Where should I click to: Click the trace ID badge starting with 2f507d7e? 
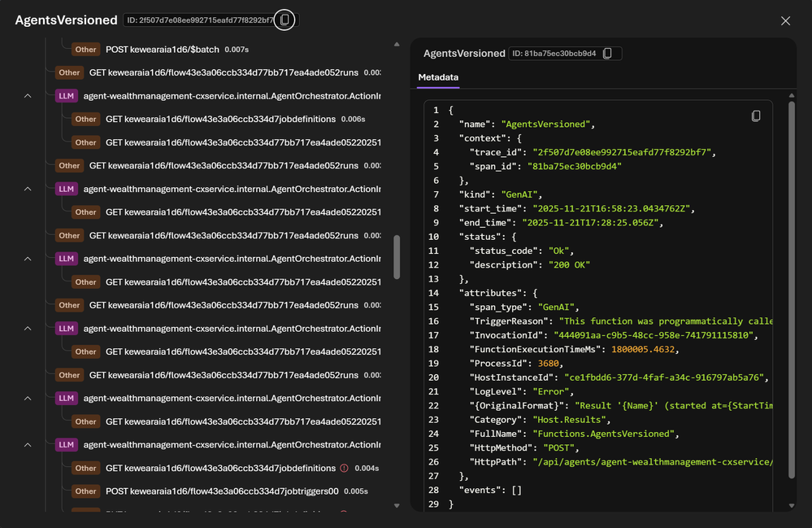199,20
